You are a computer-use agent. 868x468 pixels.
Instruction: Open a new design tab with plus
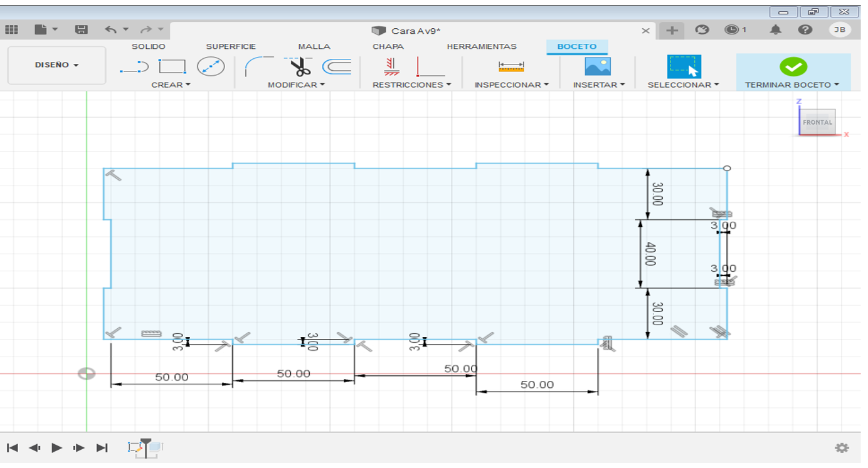point(672,30)
